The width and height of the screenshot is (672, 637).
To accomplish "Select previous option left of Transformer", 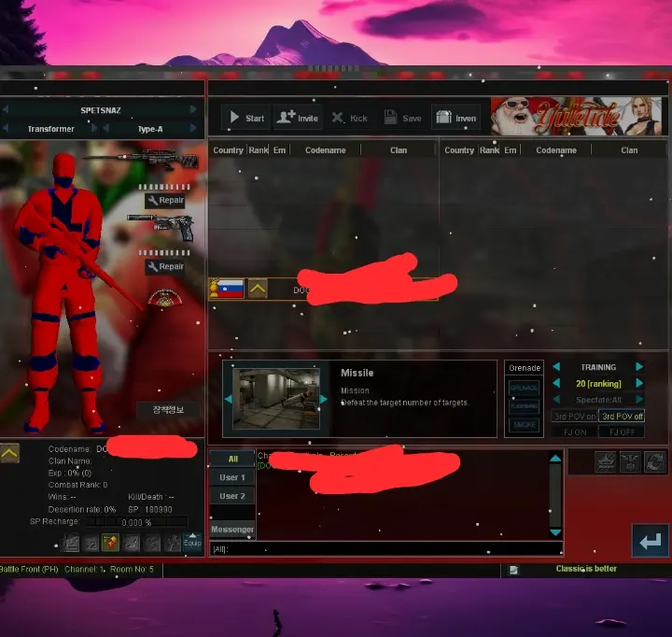I will click(x=6, y=128).
